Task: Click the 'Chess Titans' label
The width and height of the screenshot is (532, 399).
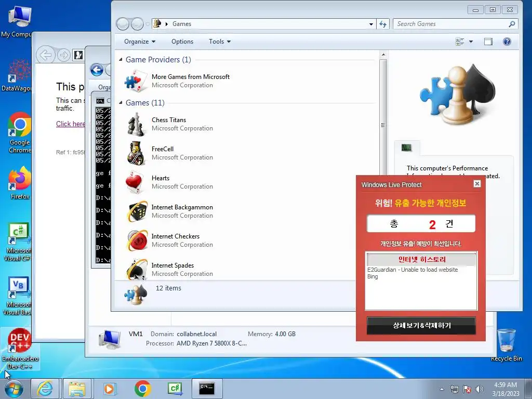Action: (169, 120)
